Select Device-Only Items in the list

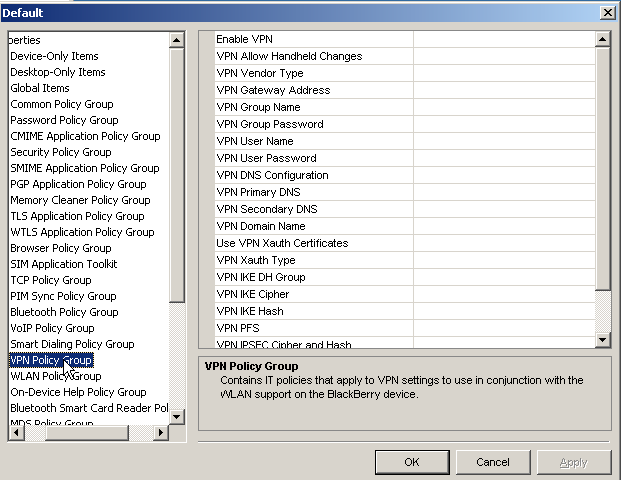pyautogui.click(x=54, y=56)
